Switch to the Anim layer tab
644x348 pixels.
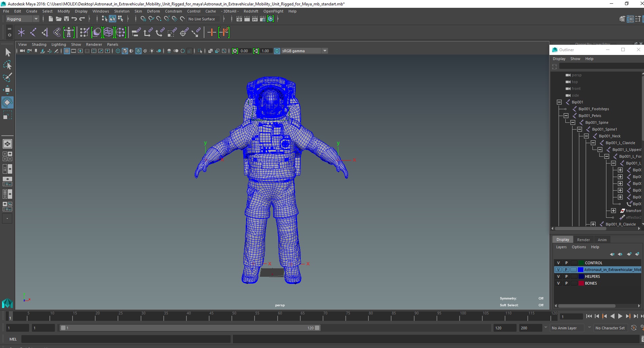tap(602, 240)
